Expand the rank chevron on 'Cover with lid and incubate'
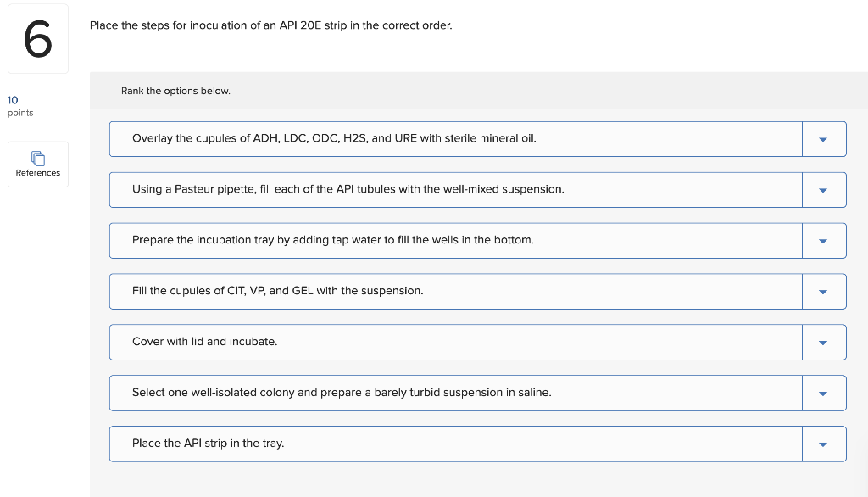Viewport: 868px width, 497px height. 823,342
